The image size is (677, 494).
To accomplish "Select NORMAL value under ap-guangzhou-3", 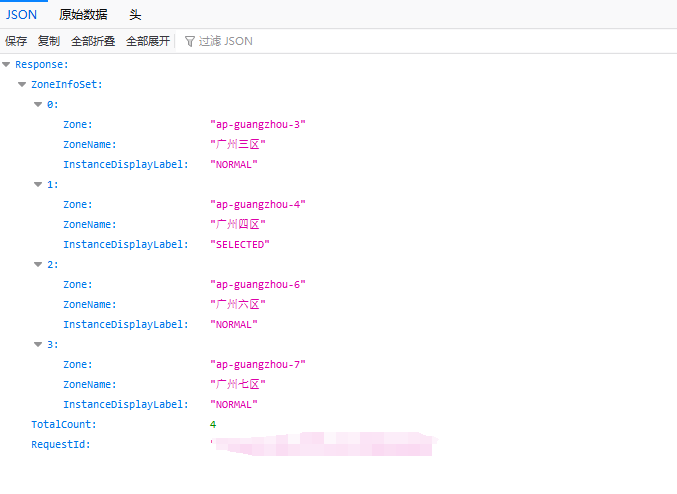I will point(234,165).
